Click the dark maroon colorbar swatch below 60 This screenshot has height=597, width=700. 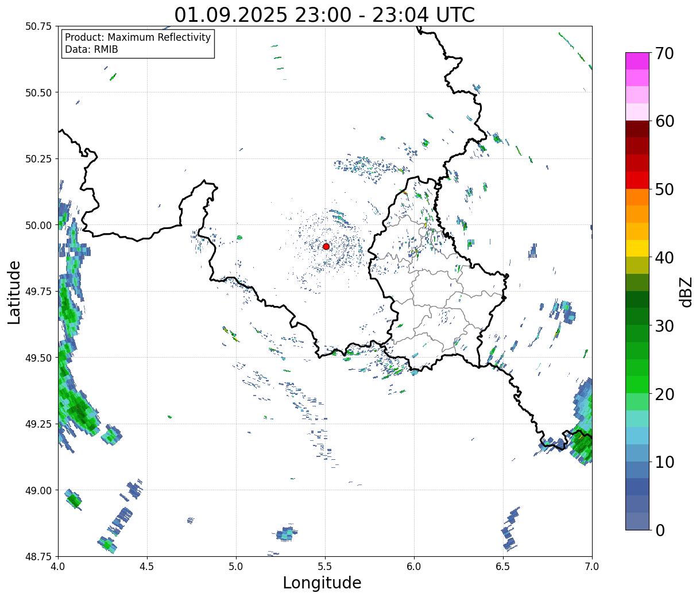pyautogui.click(x=637, y=129)
